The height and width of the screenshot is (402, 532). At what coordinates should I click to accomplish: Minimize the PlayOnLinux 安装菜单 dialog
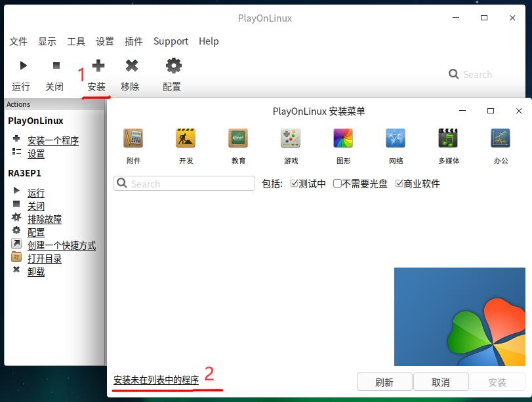(x=462, y=111)
